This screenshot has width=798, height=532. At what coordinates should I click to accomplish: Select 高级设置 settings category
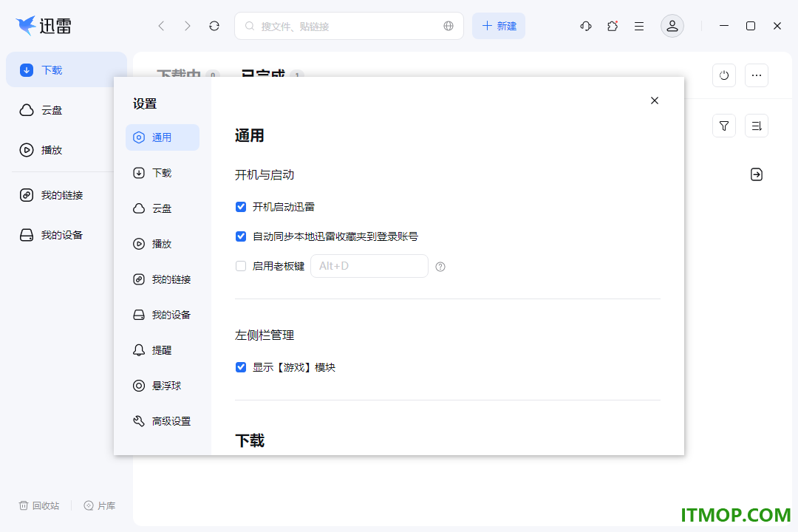[163, 421]
